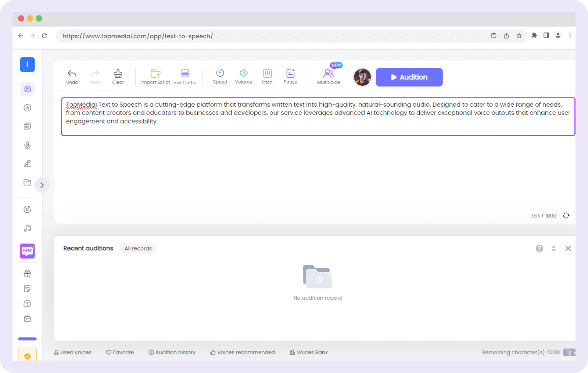The image size is (588, 373).
Task: Open the Volume adjustment control
Action: (244, 77)
